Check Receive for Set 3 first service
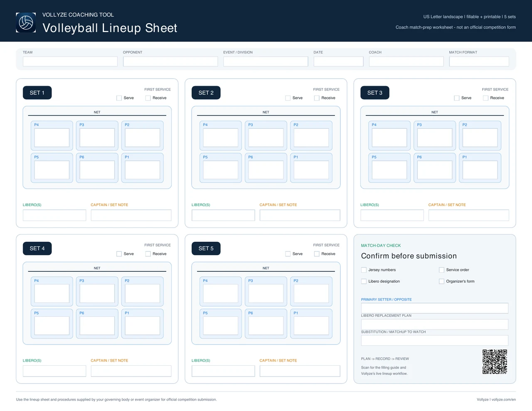This screenshot has width=532, height=411. point(485,98)
